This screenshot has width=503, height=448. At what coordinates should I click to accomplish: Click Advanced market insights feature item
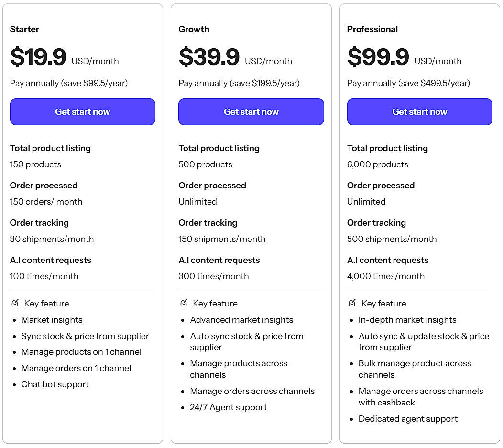pyautogui.click(x=241, y=320)
